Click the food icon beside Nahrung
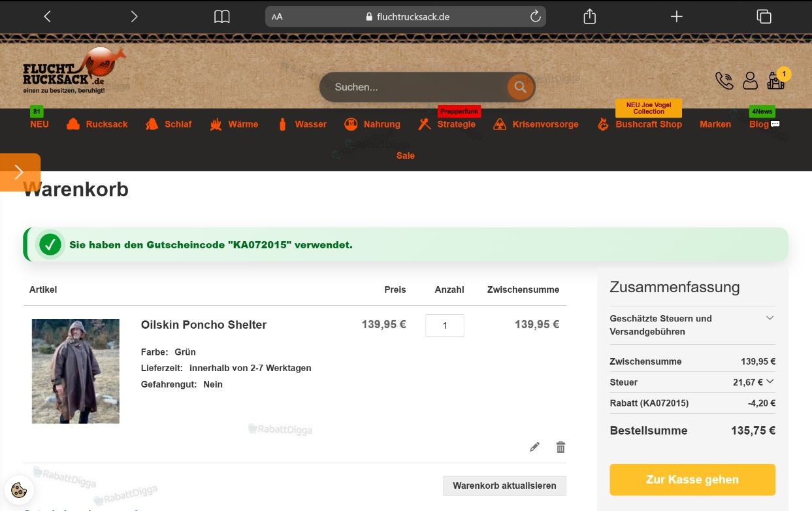The width and height of the screenshot is (812, 511). pyautogui.click(x=351, y=124)
